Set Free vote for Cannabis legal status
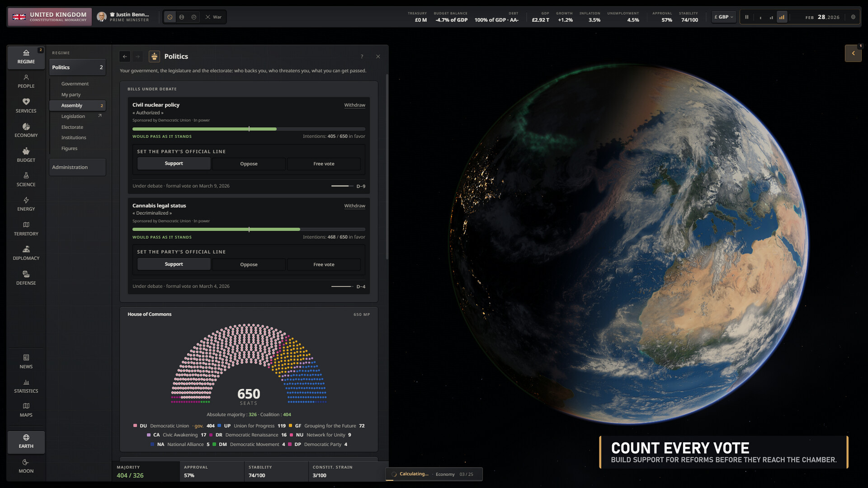868x488 pixels. point(324,264)
